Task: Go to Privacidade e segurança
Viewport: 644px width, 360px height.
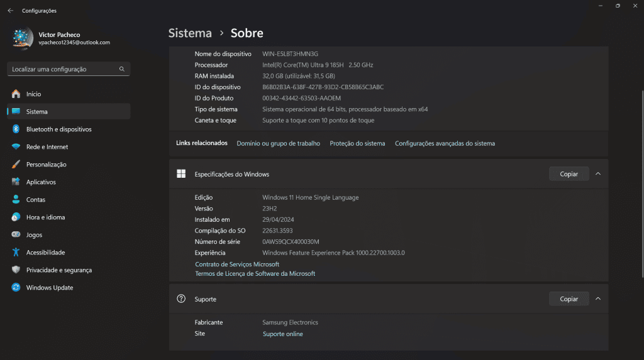Action: tap(69, 270)
